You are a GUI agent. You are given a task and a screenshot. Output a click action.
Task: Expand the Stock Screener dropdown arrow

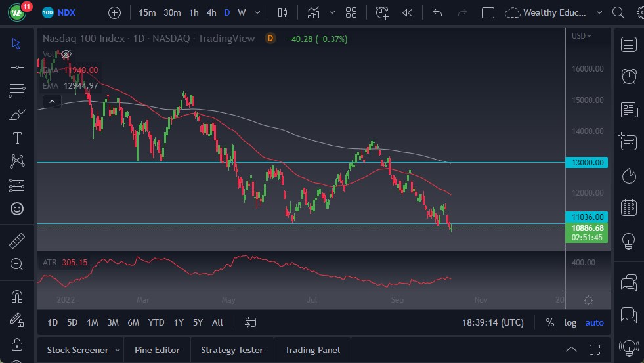pyautogui.click(x=118, y=350)
